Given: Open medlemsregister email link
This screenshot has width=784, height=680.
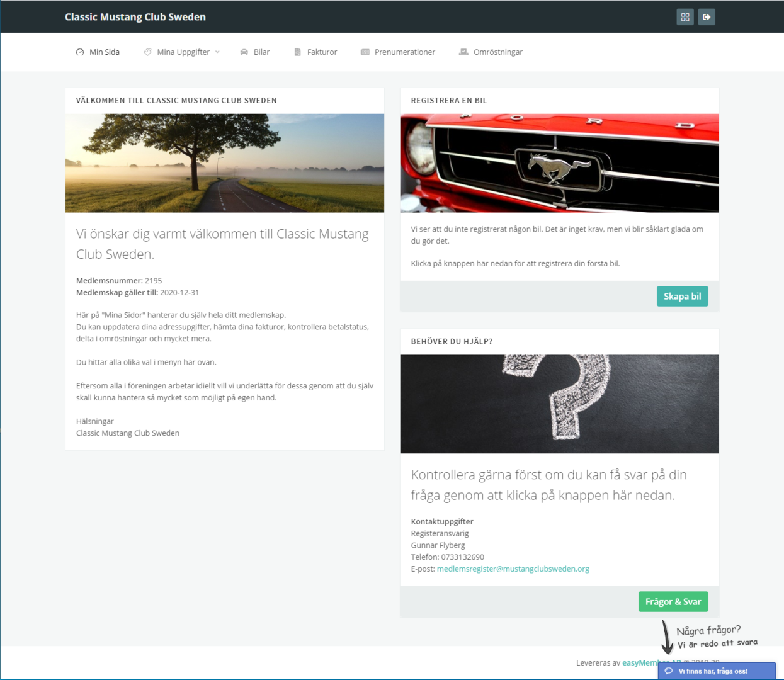Looking at the screenshot, I should pyautogui.click(x=513, y=569).
